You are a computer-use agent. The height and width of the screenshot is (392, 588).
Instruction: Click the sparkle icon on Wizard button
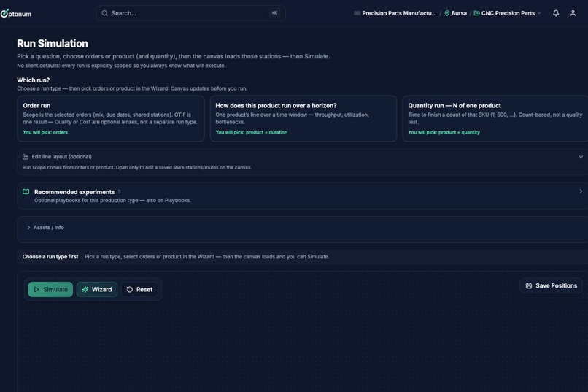point(85,290)
